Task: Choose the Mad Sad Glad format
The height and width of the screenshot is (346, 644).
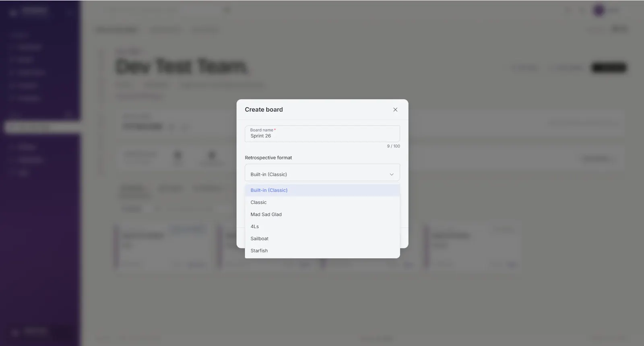Action: click(322, 214)
